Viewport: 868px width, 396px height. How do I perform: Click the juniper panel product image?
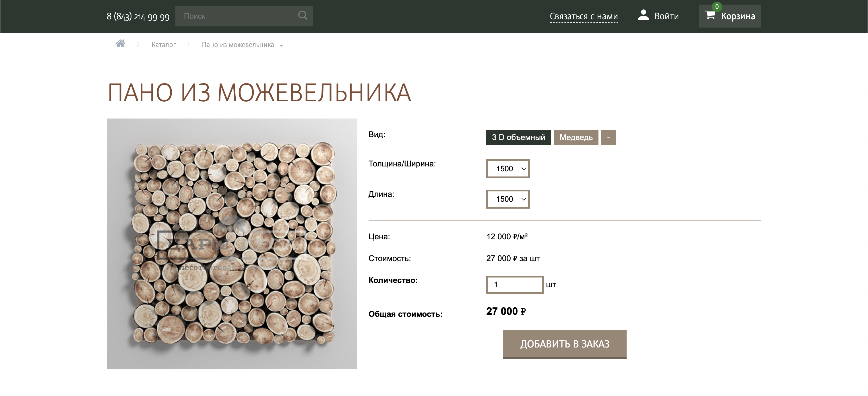(x=232, y=243)
